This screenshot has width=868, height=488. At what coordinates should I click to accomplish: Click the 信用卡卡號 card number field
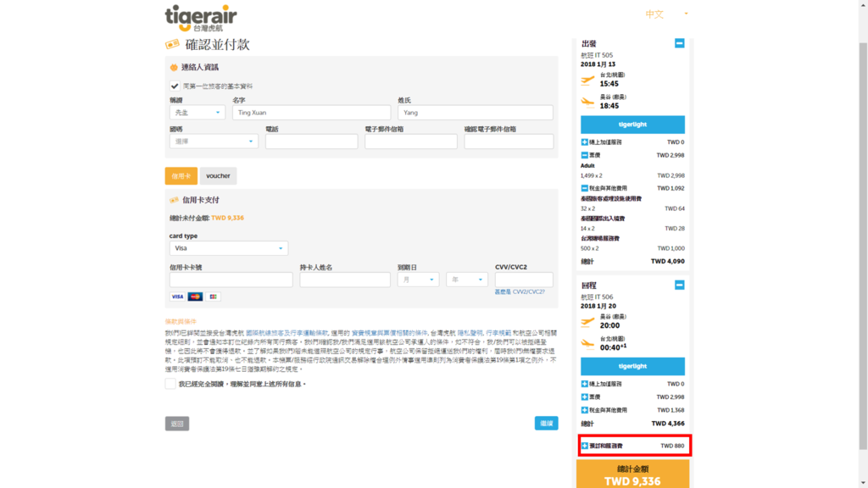click(231, 280)
